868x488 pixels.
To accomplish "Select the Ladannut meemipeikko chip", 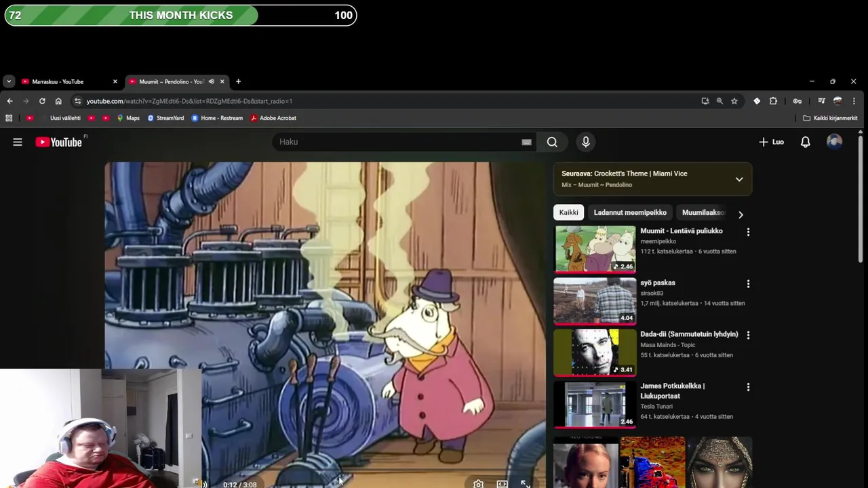I will (x=630, y=213).
